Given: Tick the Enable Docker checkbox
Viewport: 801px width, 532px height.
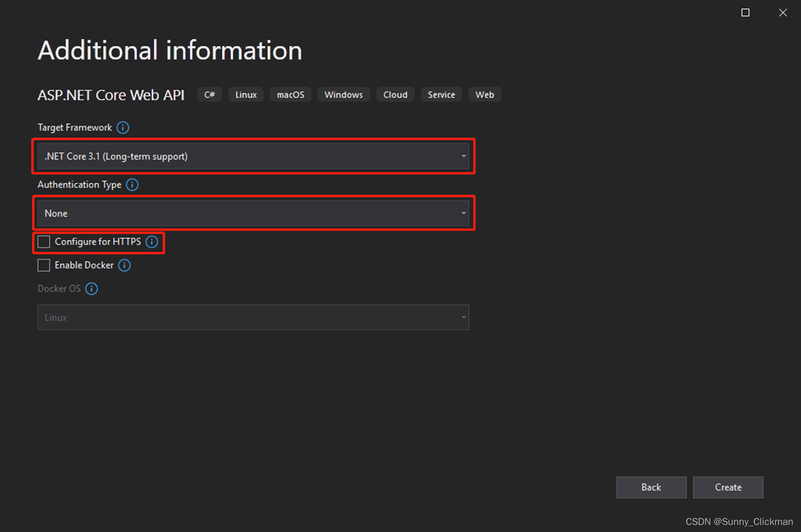Looking at the screenshot, I should (x=44, y=265).
